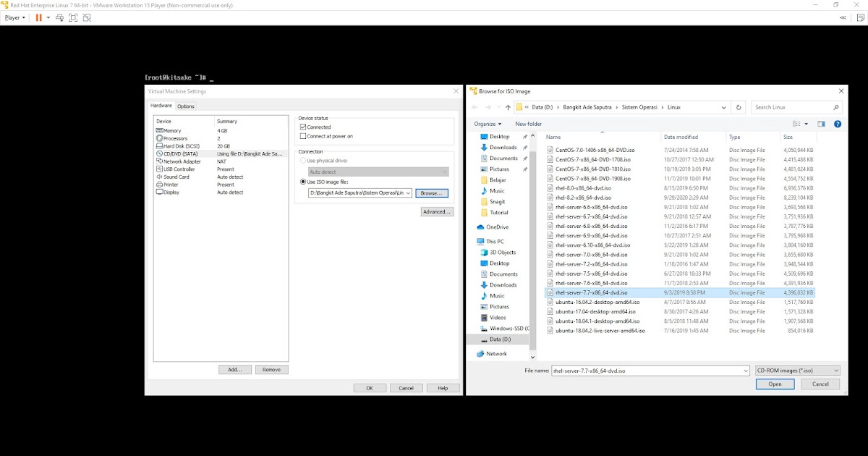868x456 pixels.
Task: Select Use physical drive option
Action: [304, 161]
